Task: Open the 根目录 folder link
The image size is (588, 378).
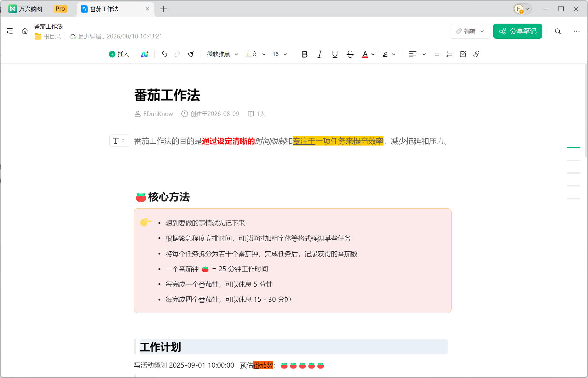Action: click(48, 37)
